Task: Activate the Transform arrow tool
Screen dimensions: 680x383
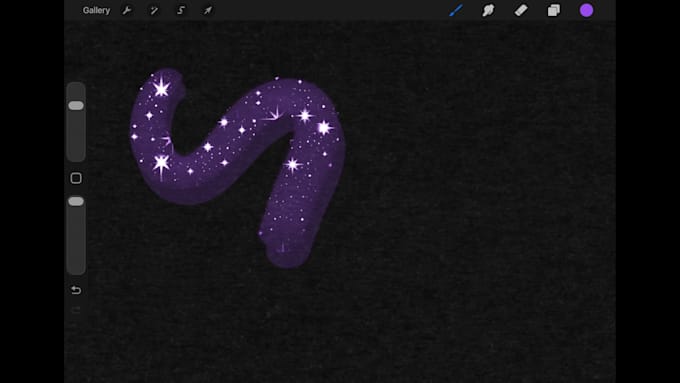Action: (x=208, y=10)
